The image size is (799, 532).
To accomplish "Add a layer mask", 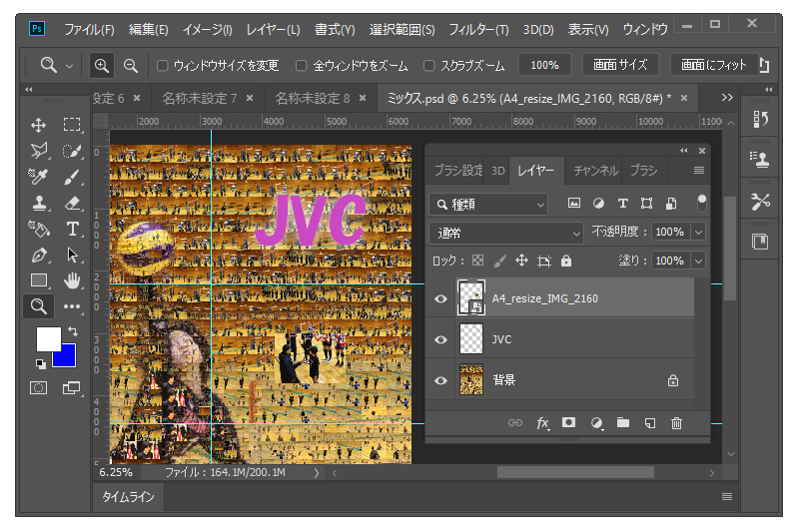I will [568, 422].
